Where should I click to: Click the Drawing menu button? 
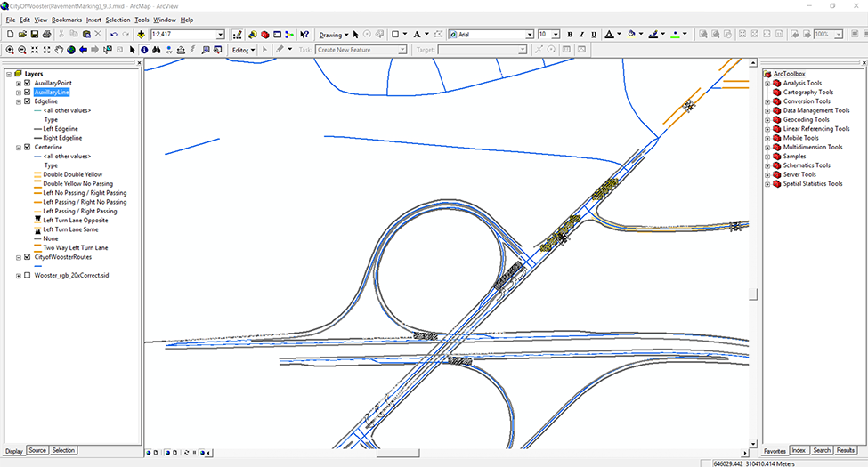point(333,35)
